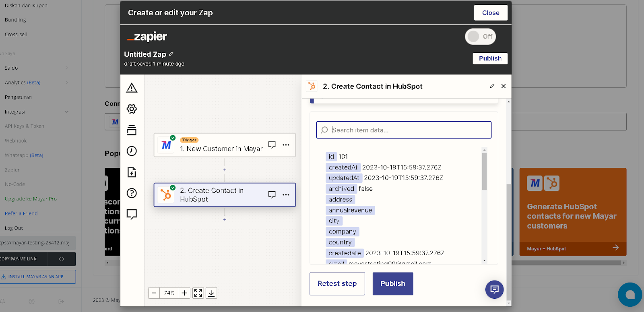Edit step title pencil in HubSpot panel

tap(492, 86)
